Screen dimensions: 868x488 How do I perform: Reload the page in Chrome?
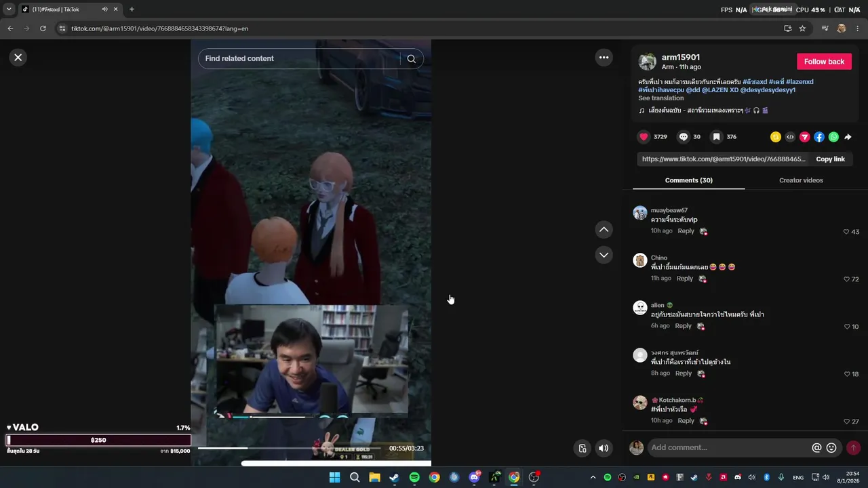click(43, 28)
